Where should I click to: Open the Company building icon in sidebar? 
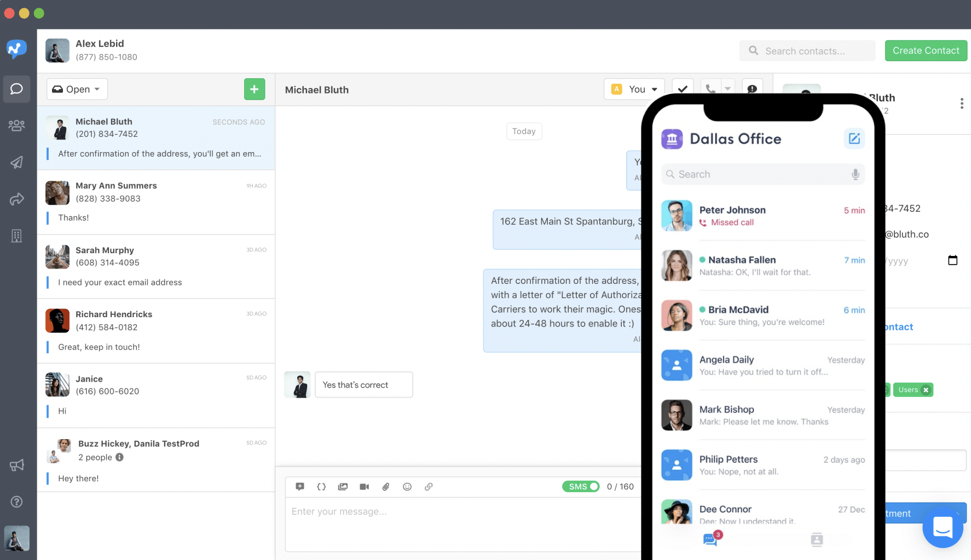(16, 236)
